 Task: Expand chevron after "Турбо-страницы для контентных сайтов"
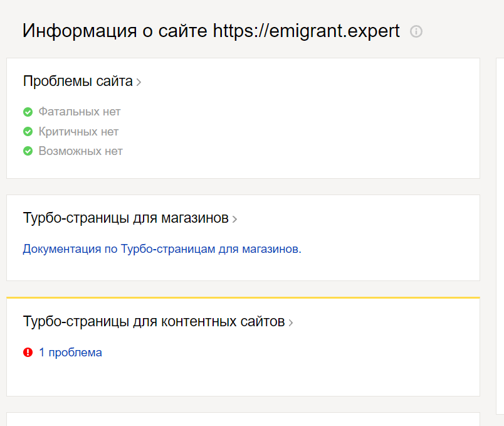(x=291, y=323)
